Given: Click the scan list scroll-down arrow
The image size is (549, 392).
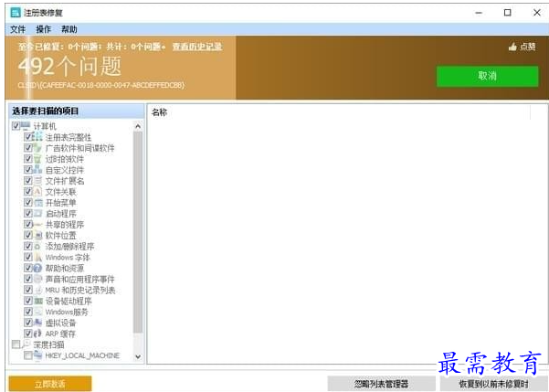Looking at the screenshot, I should (x=138, y=356).
